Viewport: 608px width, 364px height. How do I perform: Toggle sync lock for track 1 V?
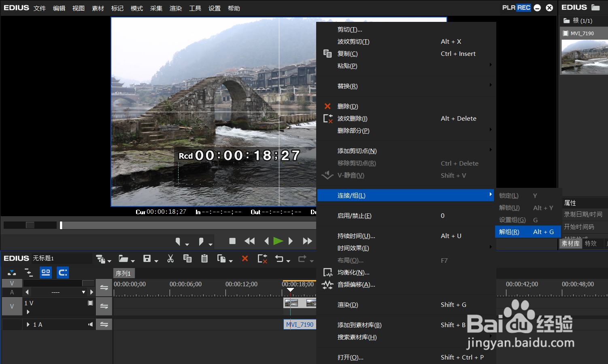[x=104, y=307]
